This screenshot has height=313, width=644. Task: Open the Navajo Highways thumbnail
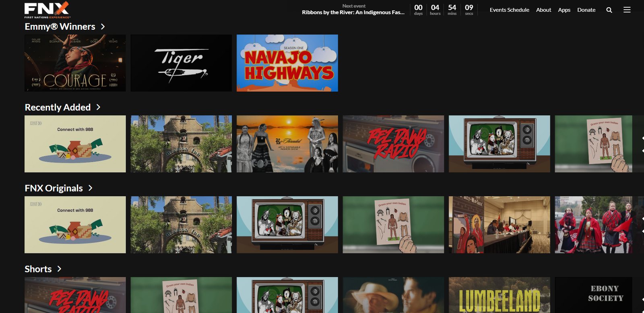(287, 63)
